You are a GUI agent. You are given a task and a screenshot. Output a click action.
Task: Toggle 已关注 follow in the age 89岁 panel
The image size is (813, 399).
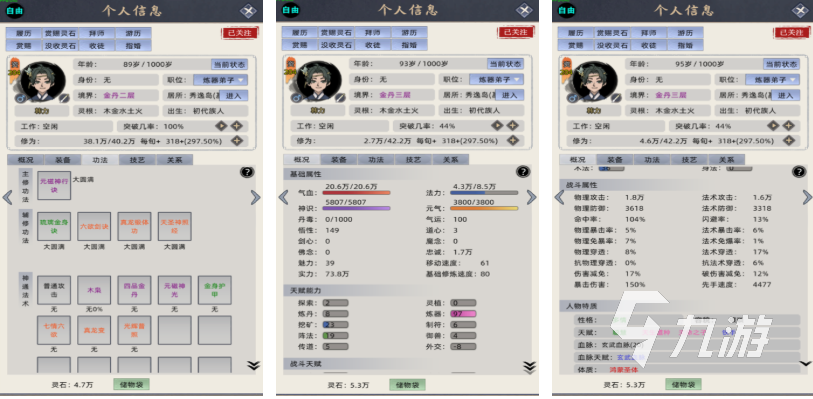[x=240, y=33]
